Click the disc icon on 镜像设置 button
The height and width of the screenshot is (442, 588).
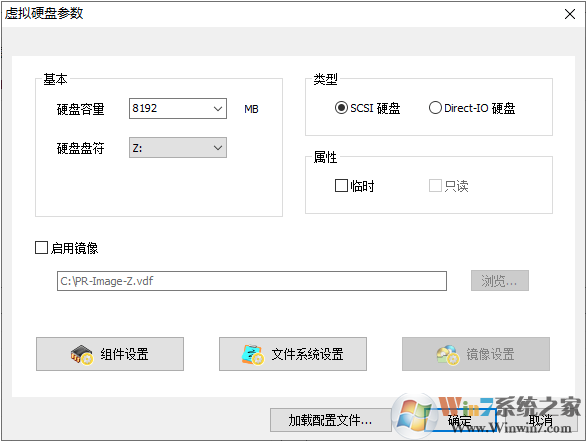[x=447, y=355]
